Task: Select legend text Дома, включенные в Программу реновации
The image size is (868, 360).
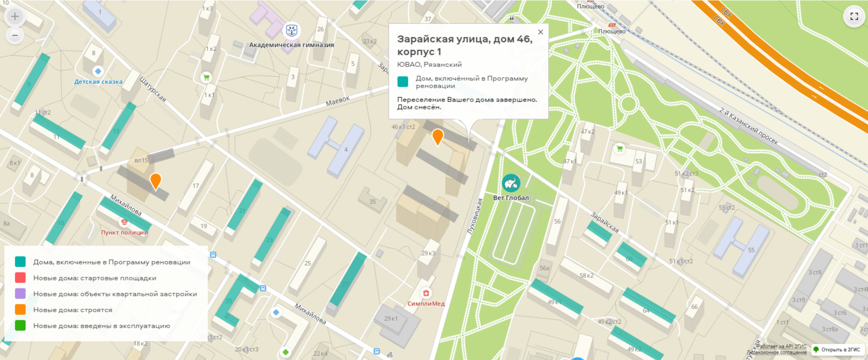Action: (112, 262)
